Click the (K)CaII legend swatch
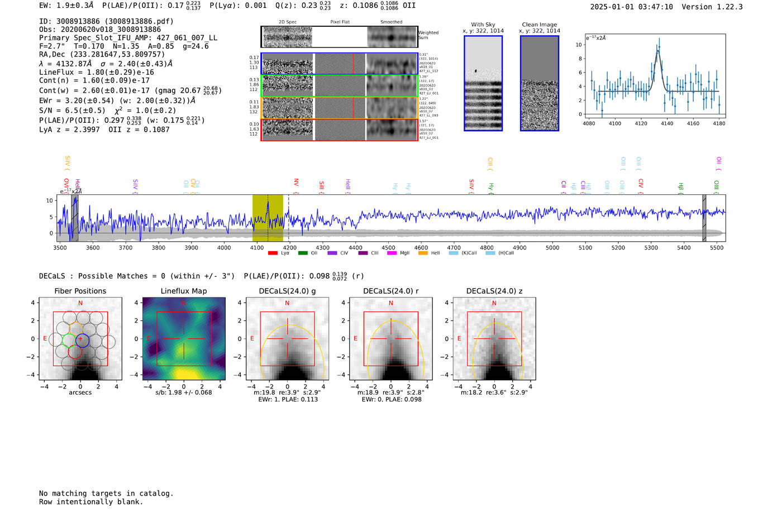 coord(454,253)
